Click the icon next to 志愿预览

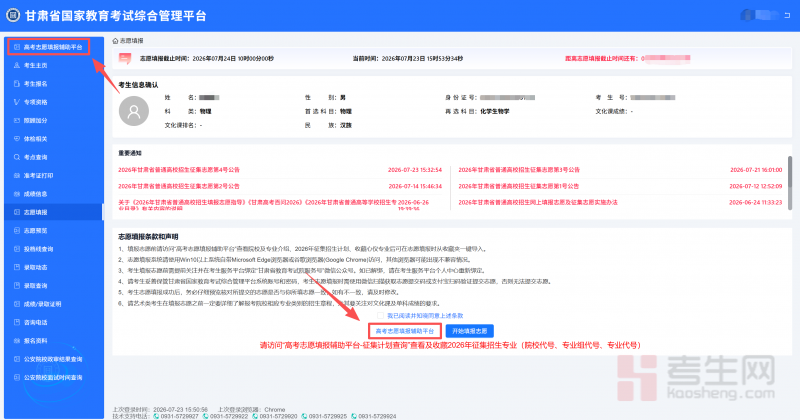(x=17, y=231)
